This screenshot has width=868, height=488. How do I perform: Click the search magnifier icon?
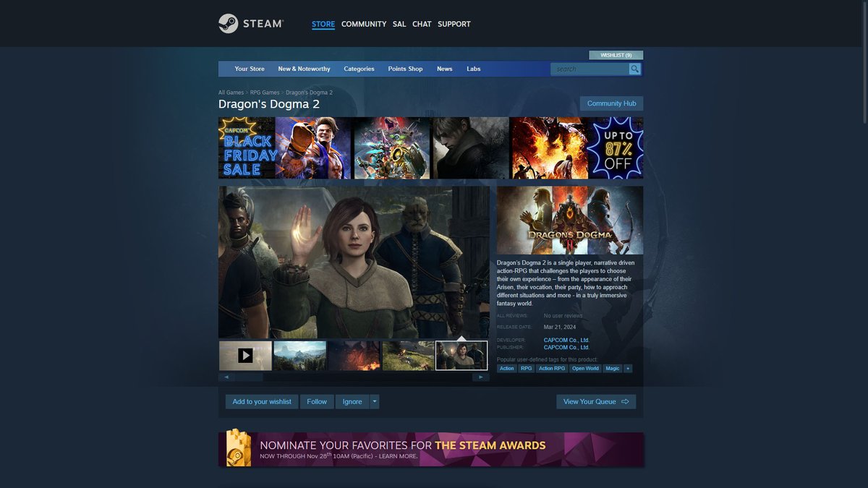634,69
